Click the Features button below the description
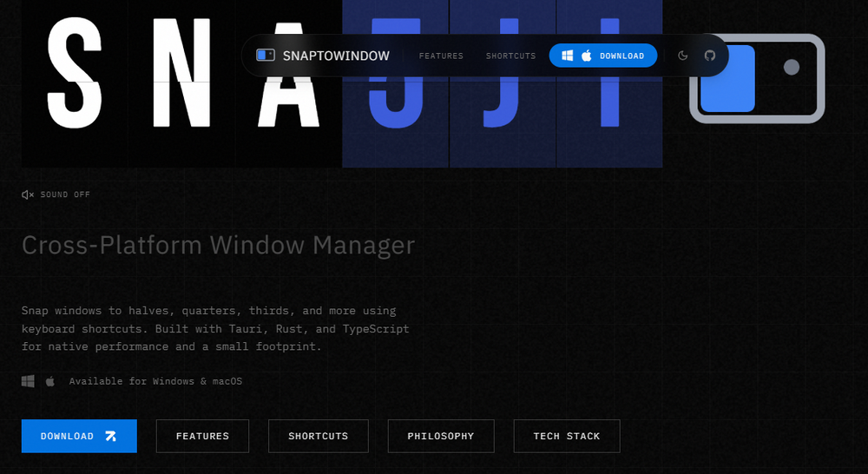 [x=202, y=436]
